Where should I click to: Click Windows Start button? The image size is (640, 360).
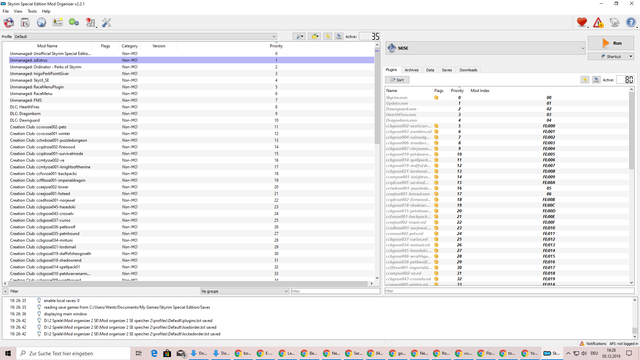click(x=8, y=353)
